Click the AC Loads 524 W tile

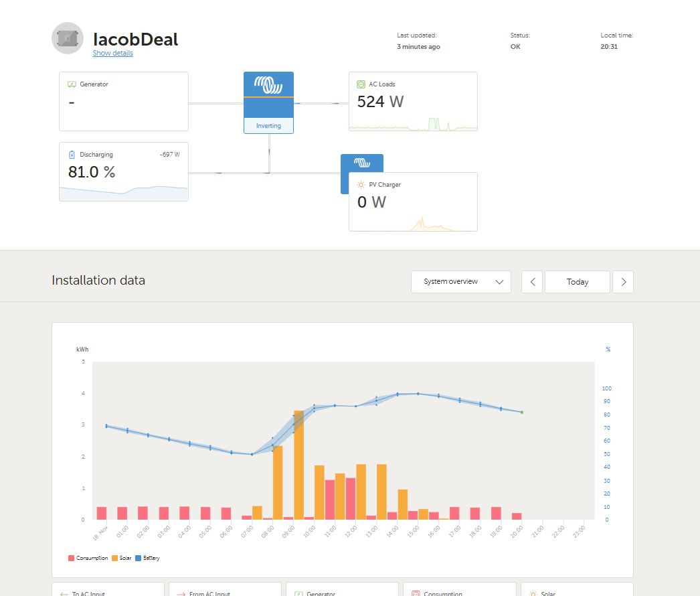pyautogui.click(x=413, y=102)
